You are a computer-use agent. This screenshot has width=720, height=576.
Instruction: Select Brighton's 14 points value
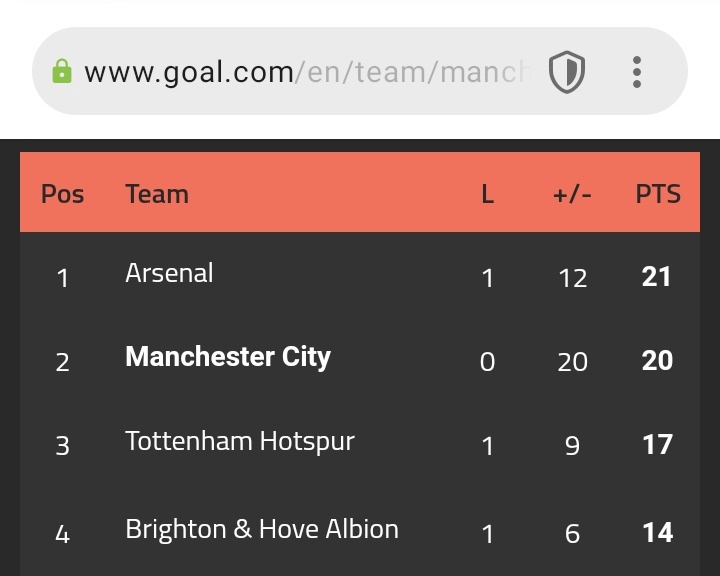pyautogui.click(x=658, y=533)
